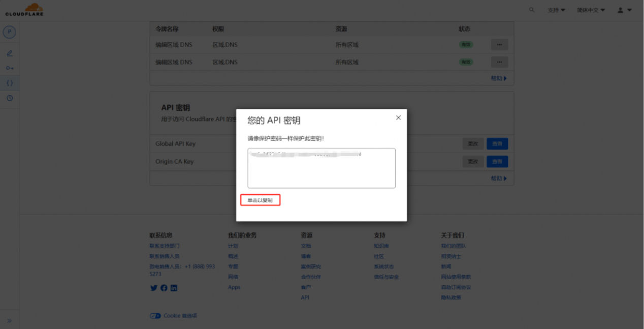The height and width of the screenshot is (329, 644).
Task: Click the sales phone number +1 (888) 993 5273
Action: 182,270
